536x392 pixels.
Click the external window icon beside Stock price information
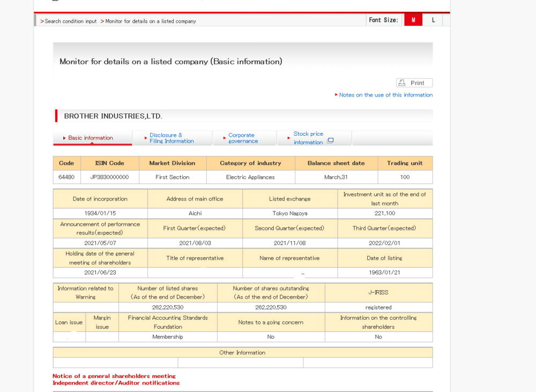[x=330, y=141]
